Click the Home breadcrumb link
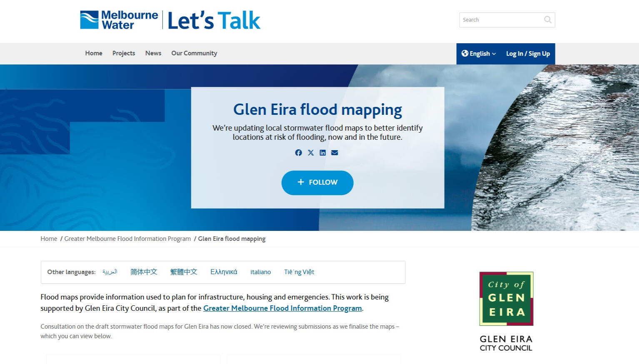639x364 pixels. click(49, 239)
